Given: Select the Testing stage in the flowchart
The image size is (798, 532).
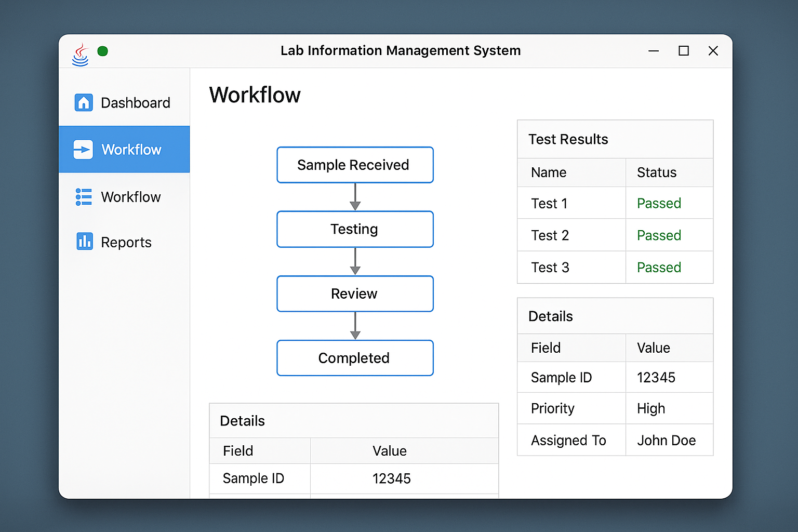Looking at the screenshot, I should (355, 229).
